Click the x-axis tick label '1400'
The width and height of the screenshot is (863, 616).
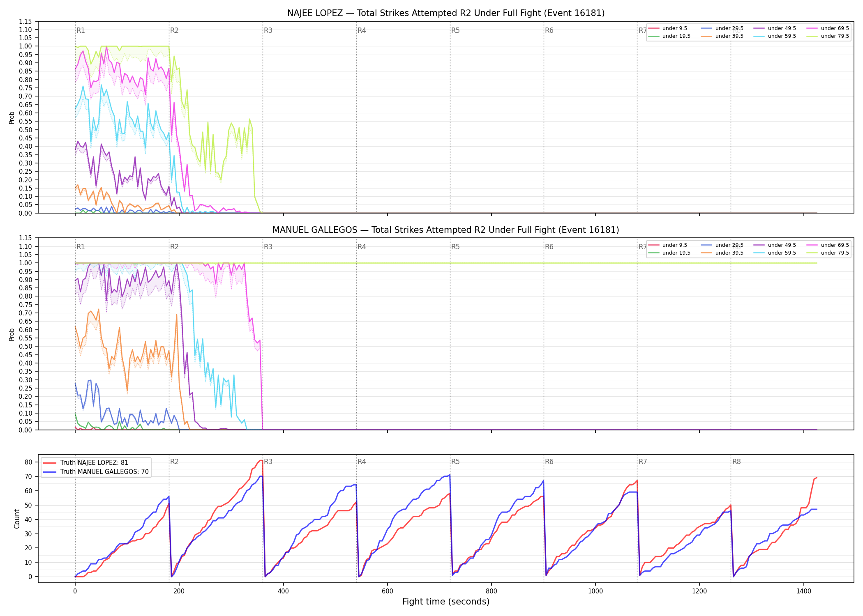(x=804, y=591)
